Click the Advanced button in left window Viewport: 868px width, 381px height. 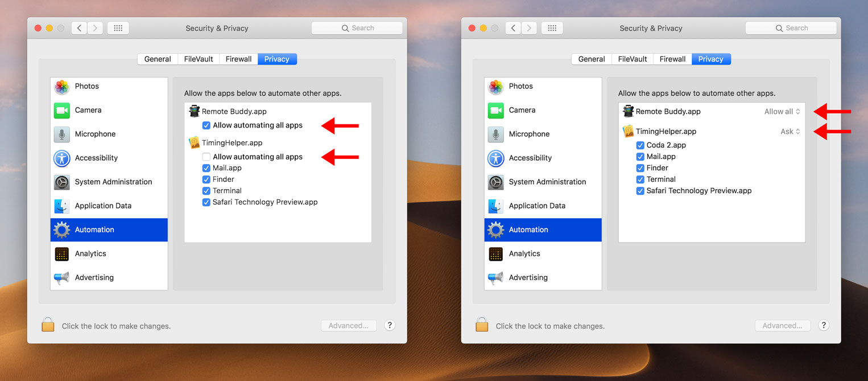[349, 326]
